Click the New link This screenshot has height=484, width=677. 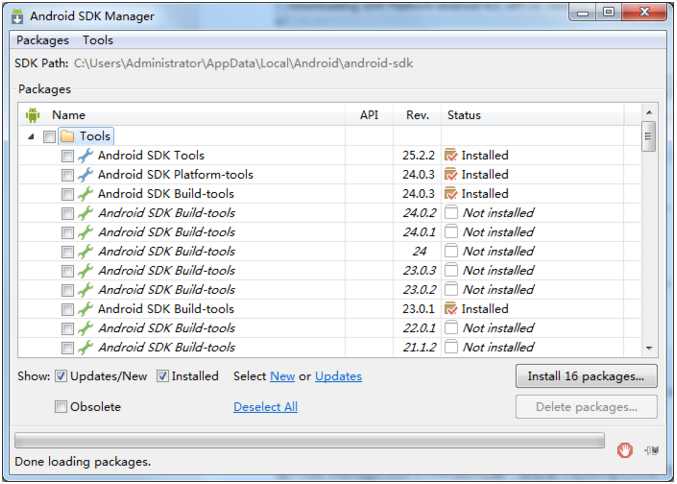(x=282, y=376)
